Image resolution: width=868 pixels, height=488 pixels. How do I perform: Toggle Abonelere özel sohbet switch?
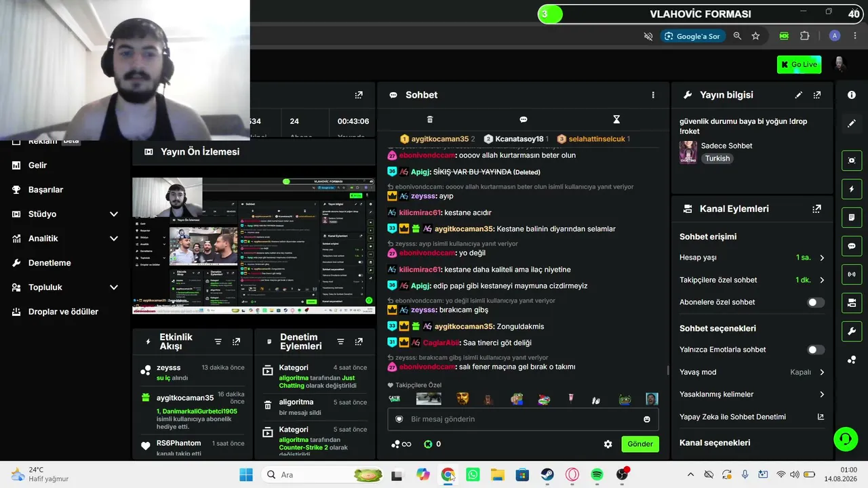click(816, 302)
